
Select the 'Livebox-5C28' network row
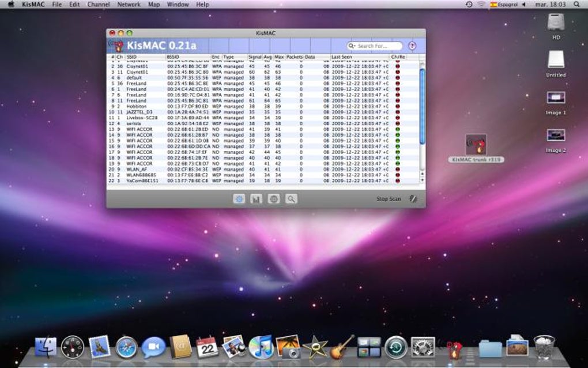[263, 118]
